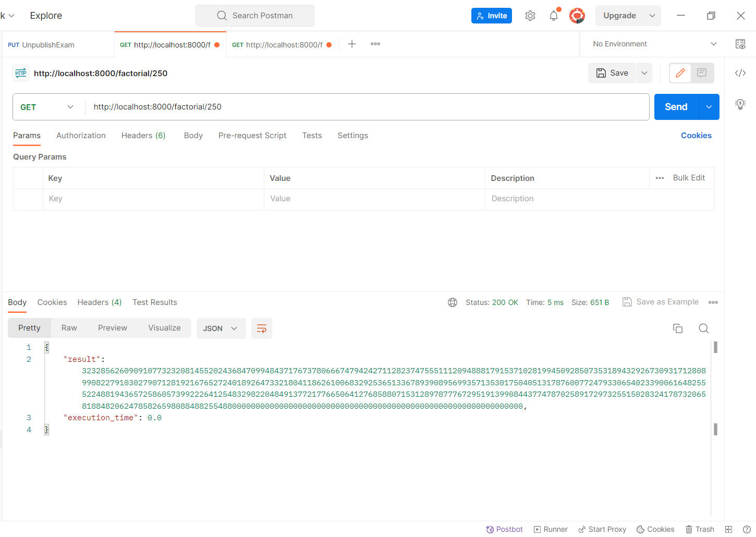Click the Key input cell

[x=153, y=199]
